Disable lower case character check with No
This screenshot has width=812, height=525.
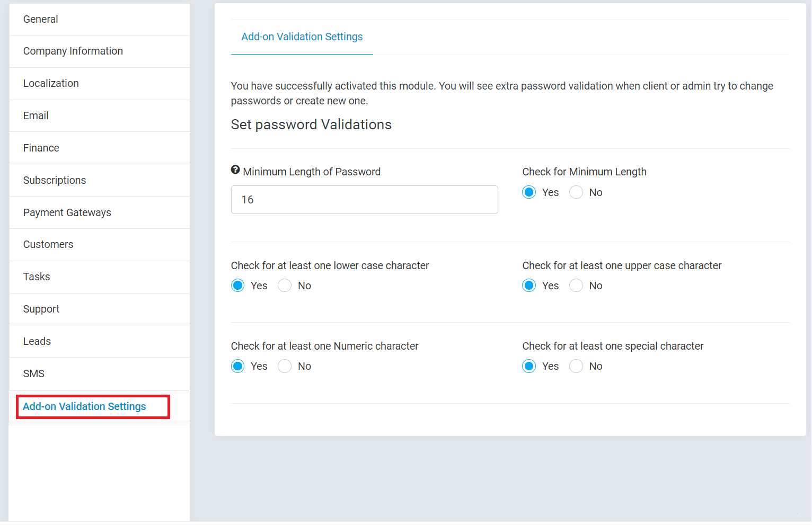[284, 285]
